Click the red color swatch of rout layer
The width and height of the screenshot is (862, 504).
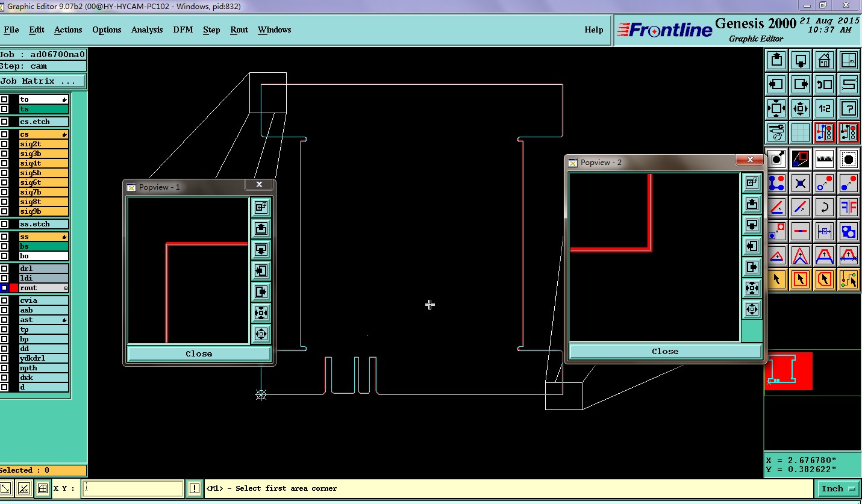(x=14, y=288)
